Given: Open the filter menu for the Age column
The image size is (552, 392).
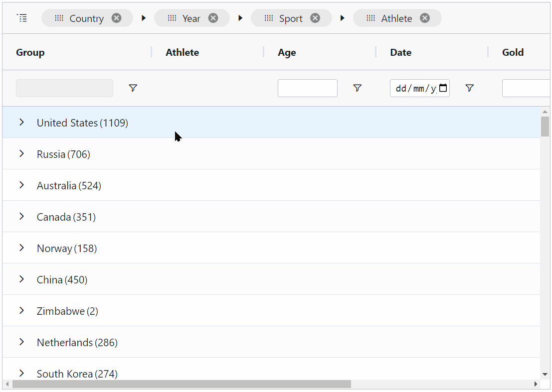Looking at the screenshot, I should (x=357, y=88).
